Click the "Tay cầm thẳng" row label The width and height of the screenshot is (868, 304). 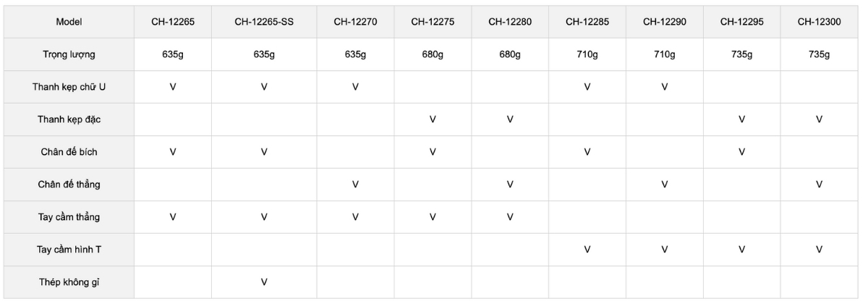pyautogui.click(x=69, y=217)
